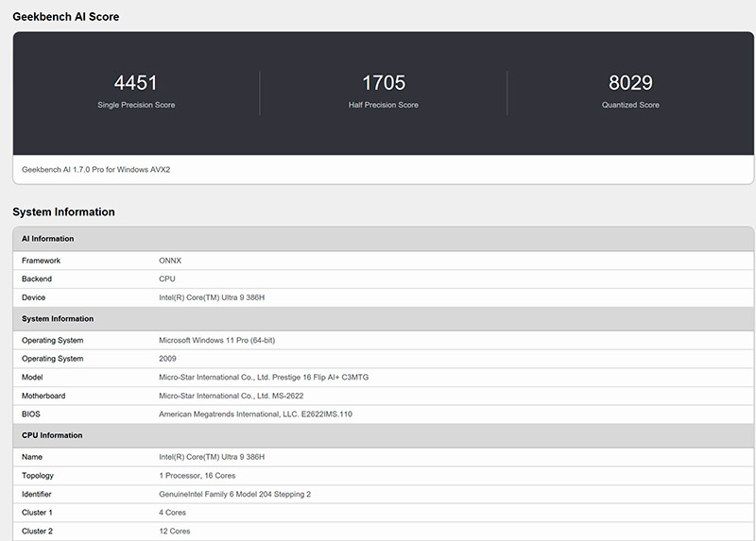Click the Single Precision Score label

[135, 105]
